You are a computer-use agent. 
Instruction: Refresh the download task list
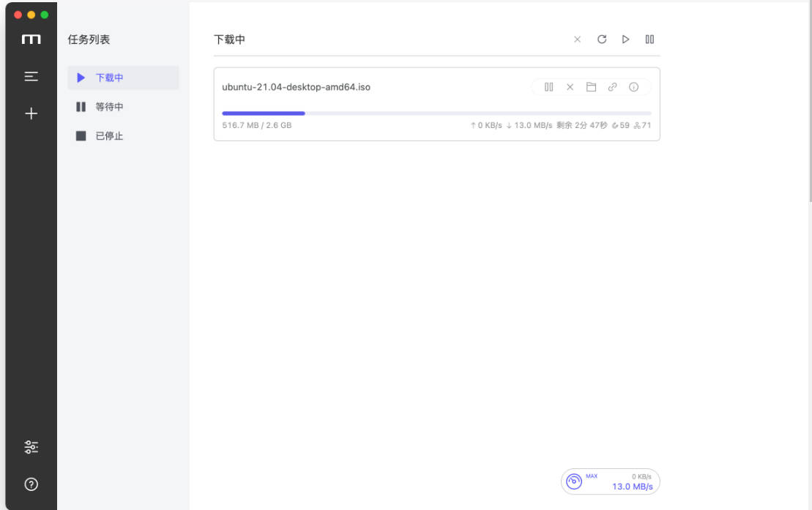(x=602, y=40)
